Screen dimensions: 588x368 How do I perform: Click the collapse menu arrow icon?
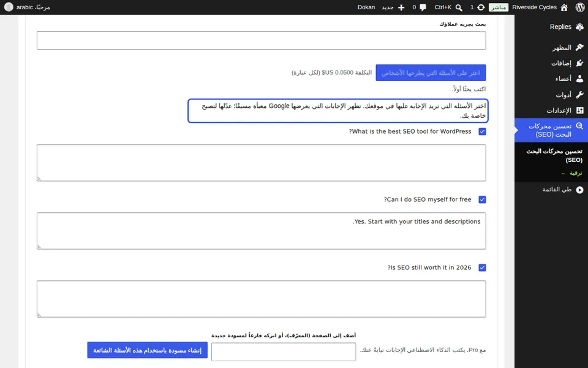(x=580, y=190)
